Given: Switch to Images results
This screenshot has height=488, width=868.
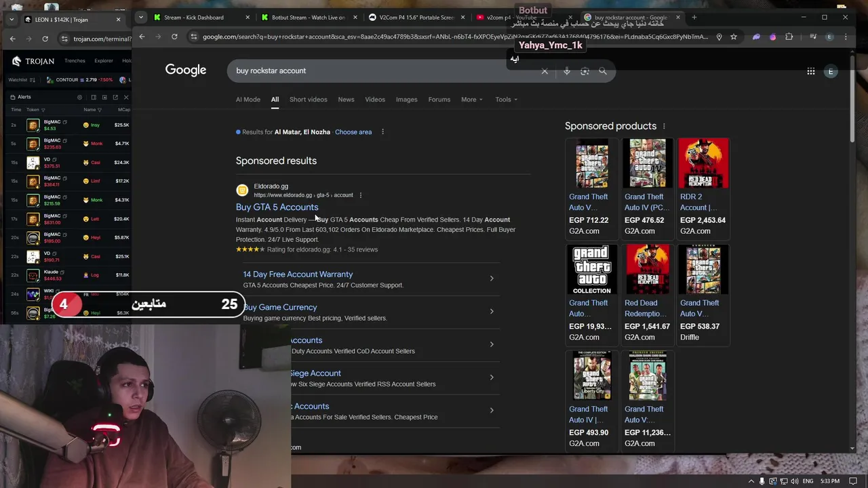Looking at the screenshot, I should click(407, 100).
